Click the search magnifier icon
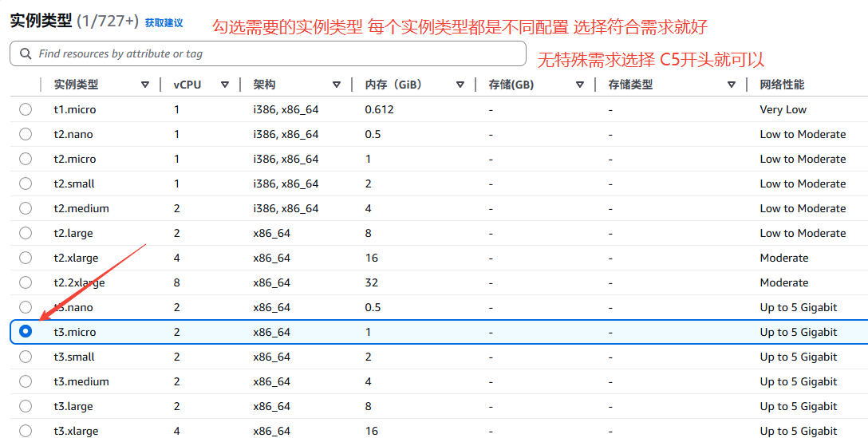The height and width of the screenshot is (438, 868). coord(24,53)
